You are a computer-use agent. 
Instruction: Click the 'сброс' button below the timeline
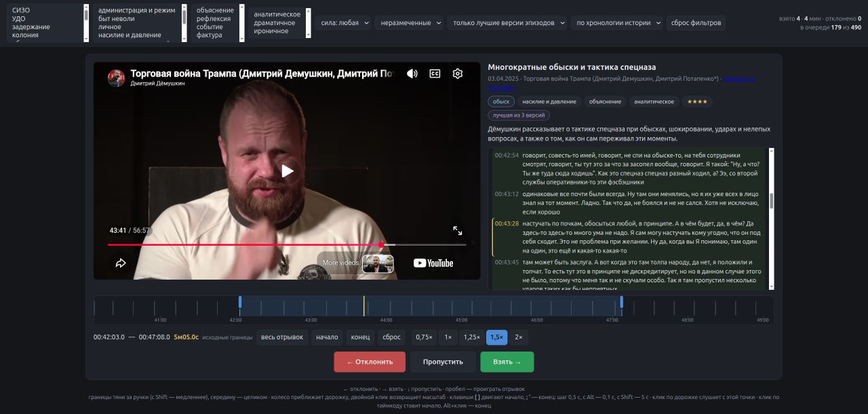pos(392,337)
